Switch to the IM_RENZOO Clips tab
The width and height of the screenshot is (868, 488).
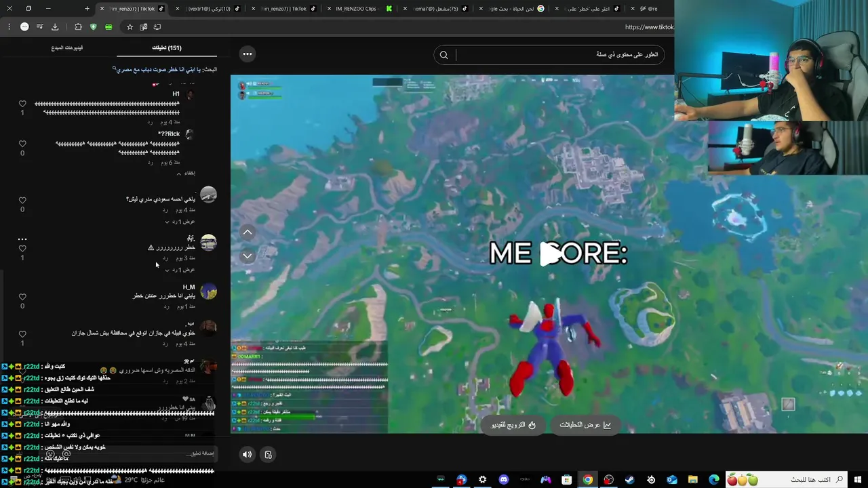coord(359,8)
